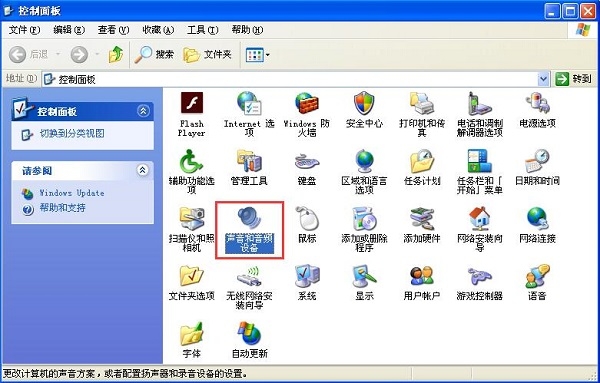Open 区域和语言选项 globe icon
The image size is (600, 383).
364,161
